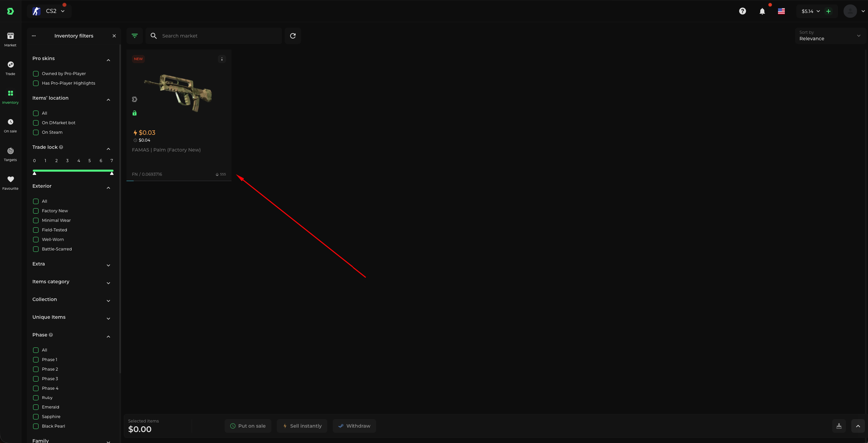
Task: Enable the Minimal Wear exterior filter
Action: pyautogui.click(x=36, y=220)
